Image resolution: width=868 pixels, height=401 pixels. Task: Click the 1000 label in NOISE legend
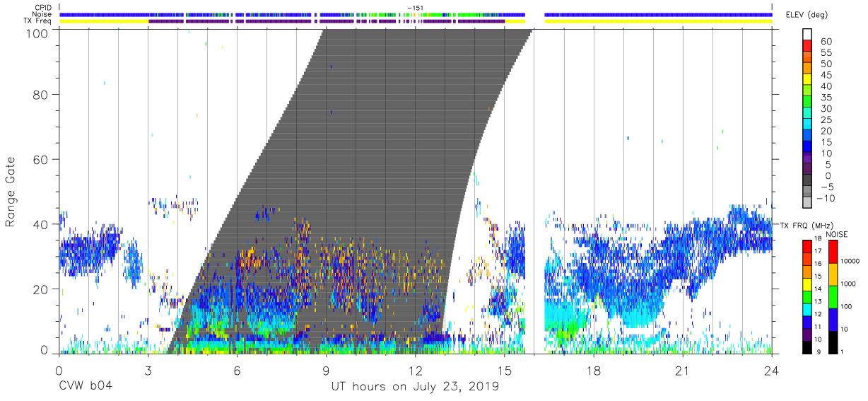(x=848, y=284)
